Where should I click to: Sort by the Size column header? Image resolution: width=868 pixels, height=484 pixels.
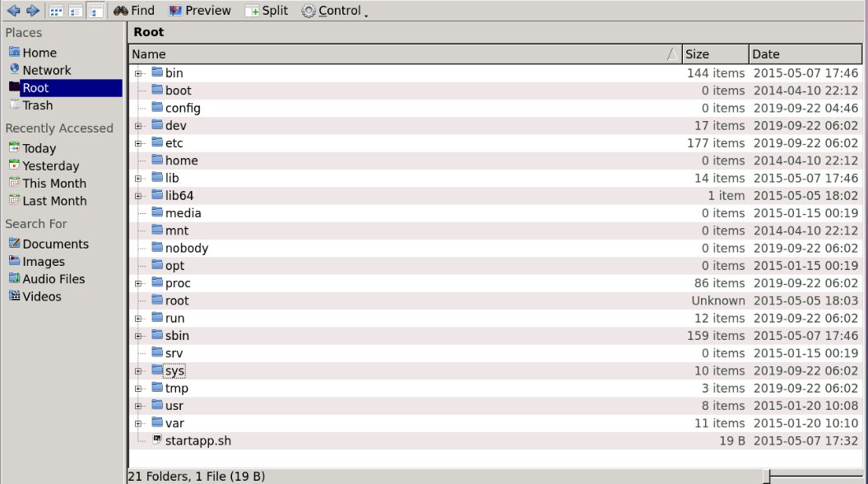pos(714,54)
